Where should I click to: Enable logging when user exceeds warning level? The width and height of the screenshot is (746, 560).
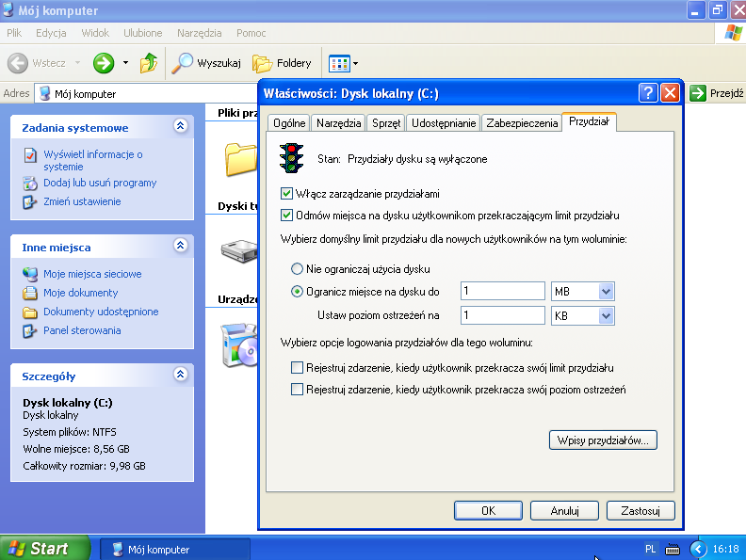(x=298, y=390)
